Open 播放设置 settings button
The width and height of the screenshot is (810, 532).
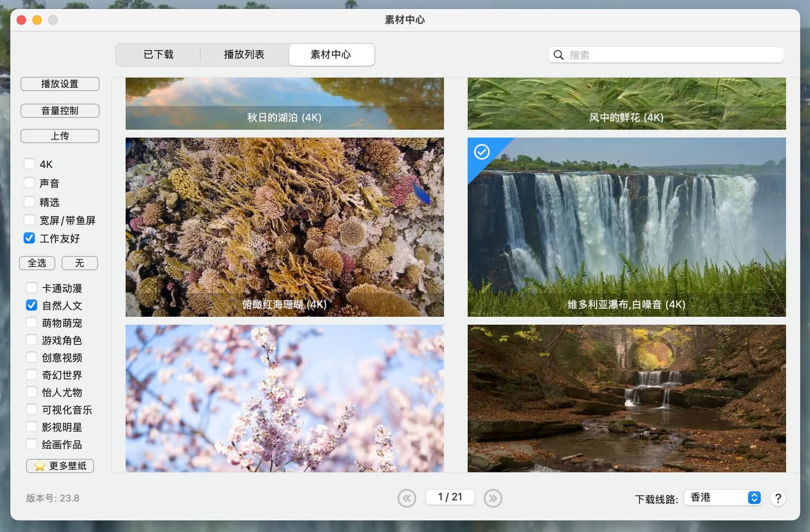pos(60,84)
